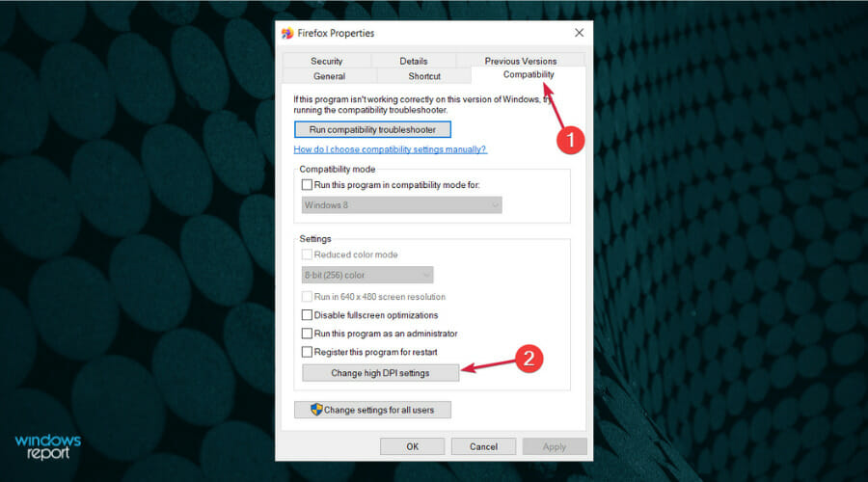Image resolution: width=868 pixels, height=482 pixels.
Task: Open the link about choosing compatibility settings manually
Action: tap(391, 149)
